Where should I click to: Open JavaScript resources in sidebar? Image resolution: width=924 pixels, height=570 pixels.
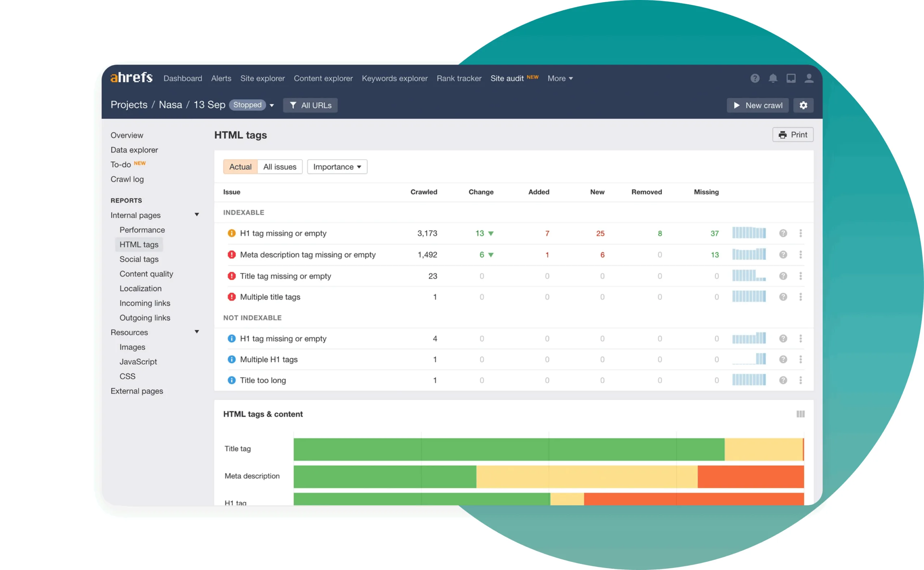click(x=138, y=362)
